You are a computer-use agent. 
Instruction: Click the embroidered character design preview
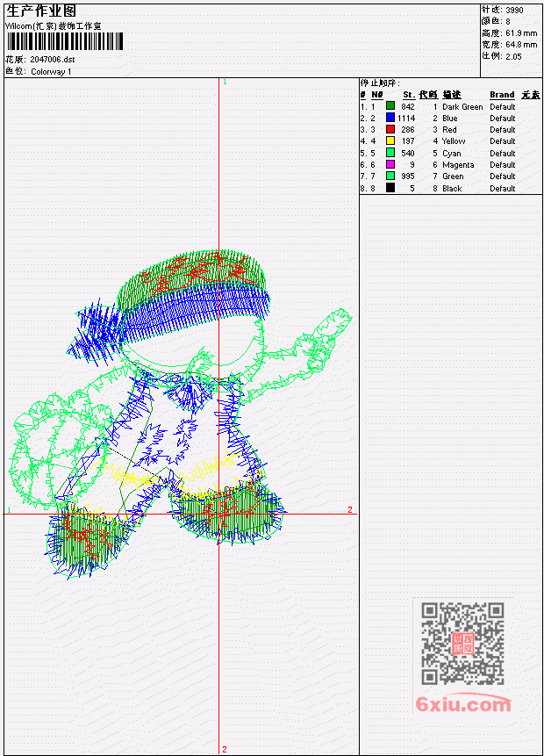(x=181, y=414)
